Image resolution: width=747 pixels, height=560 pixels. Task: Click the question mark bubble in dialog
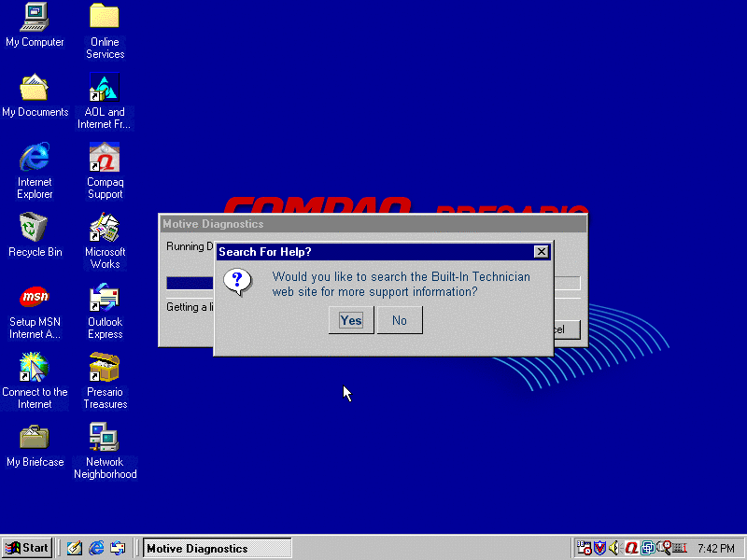coord(237,282)
